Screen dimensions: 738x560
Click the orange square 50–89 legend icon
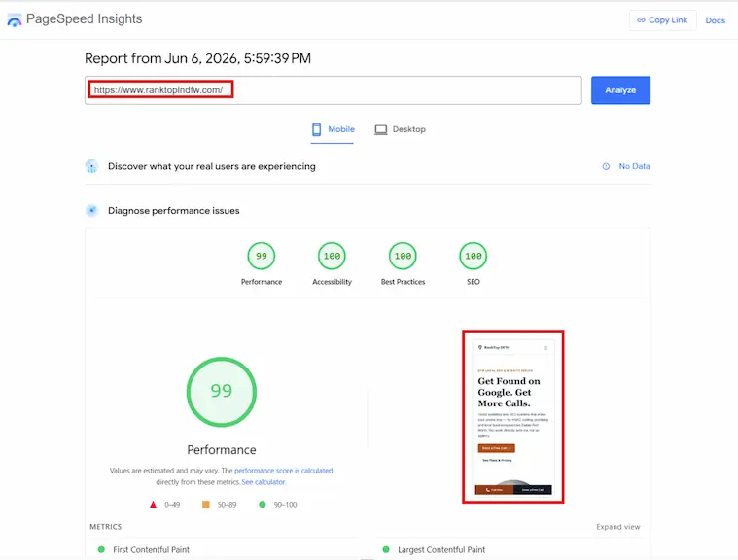(206, 505)
